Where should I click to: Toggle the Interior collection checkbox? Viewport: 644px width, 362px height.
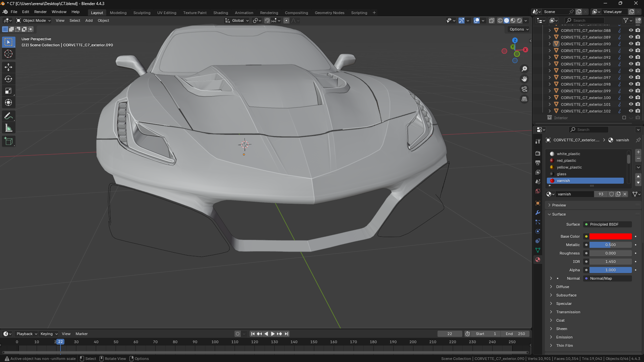(624, 118)
